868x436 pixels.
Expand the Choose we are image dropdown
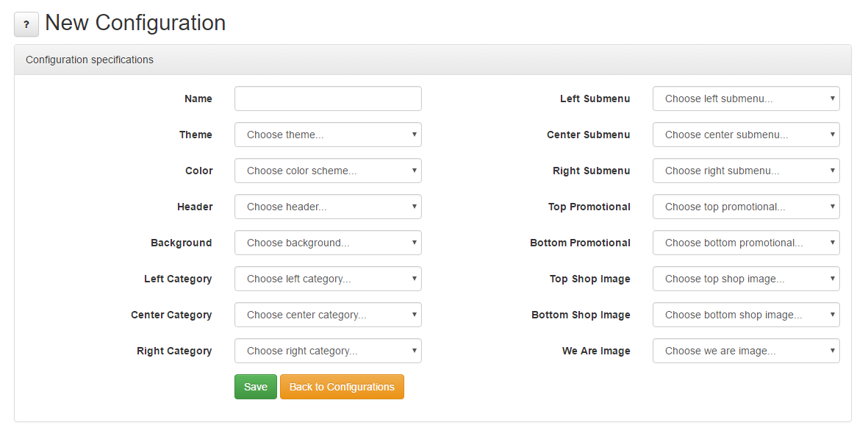[x=746, y=351]
